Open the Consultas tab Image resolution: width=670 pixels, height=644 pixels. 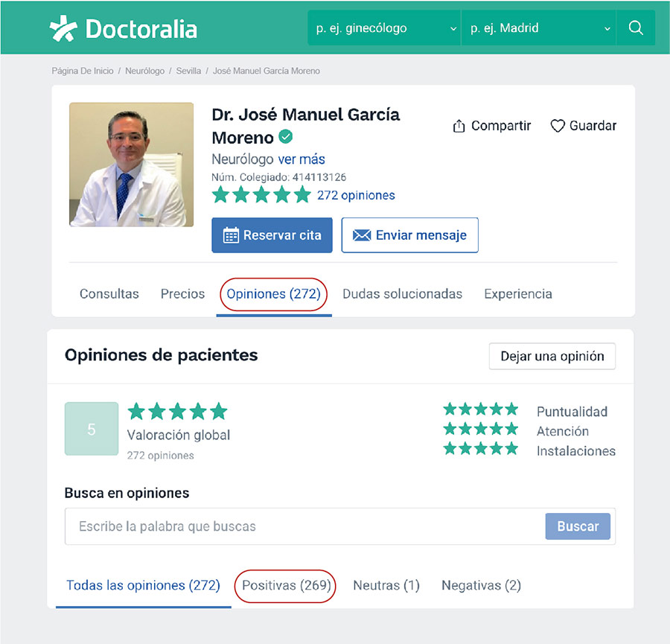tap(109, 293)
